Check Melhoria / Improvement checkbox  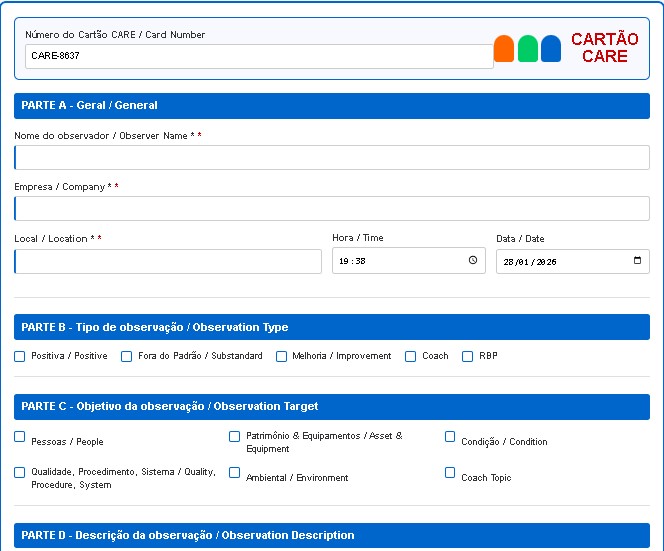281,356
